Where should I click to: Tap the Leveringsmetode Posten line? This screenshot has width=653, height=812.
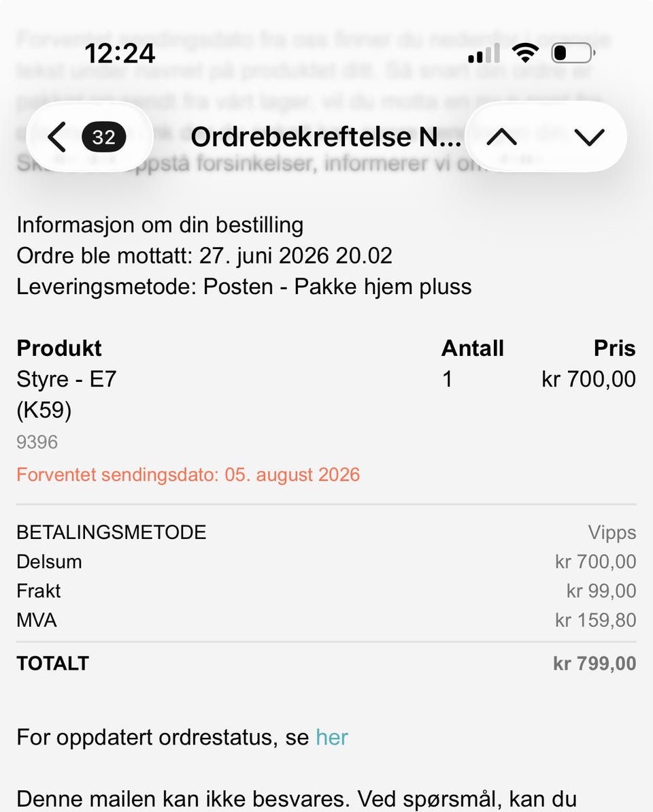coord(244,287)
